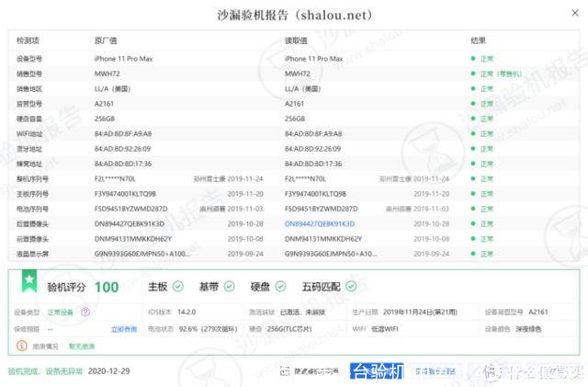Click the blue link right of 台验机

point(435,371)
